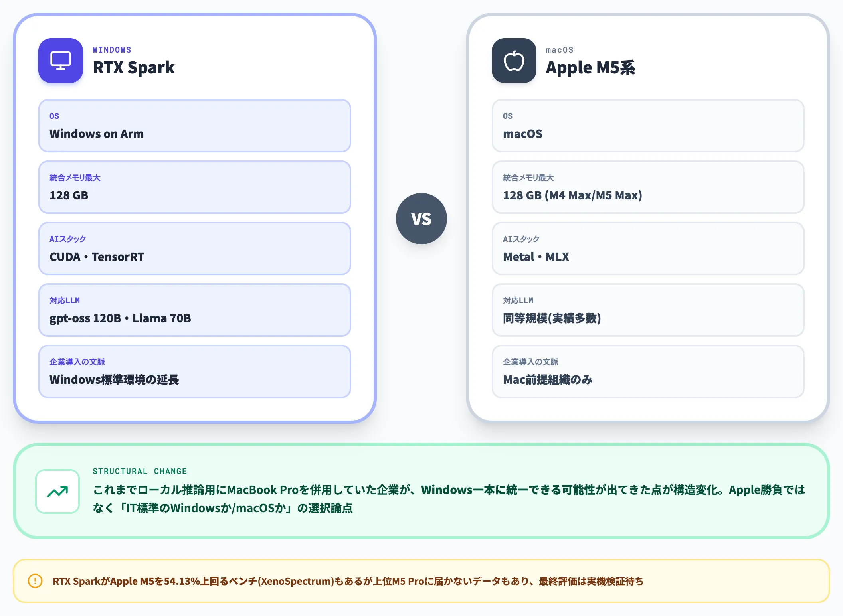Click the 対応LLM label in the Apple card

(518, 300)
